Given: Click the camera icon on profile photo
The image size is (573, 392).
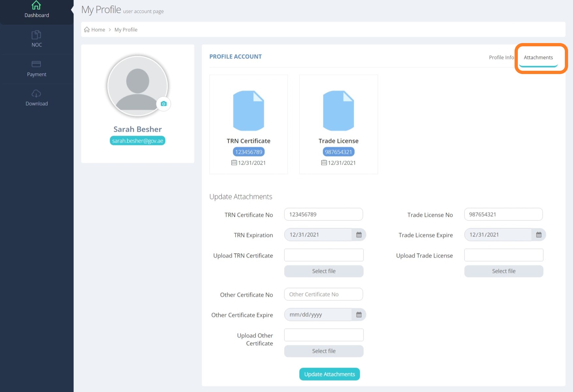Looking at the screenshot, I should (x=164, y=104).
